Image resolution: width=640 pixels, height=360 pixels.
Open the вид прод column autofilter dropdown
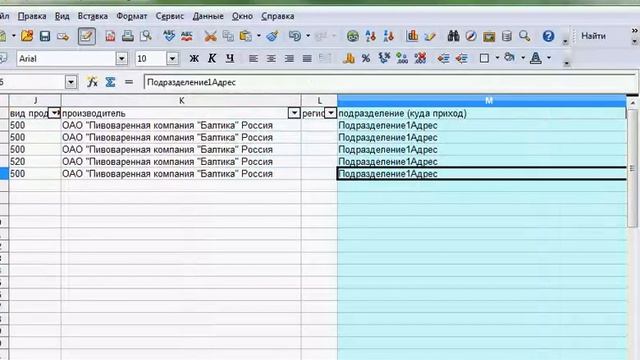(x=54, y=113)
